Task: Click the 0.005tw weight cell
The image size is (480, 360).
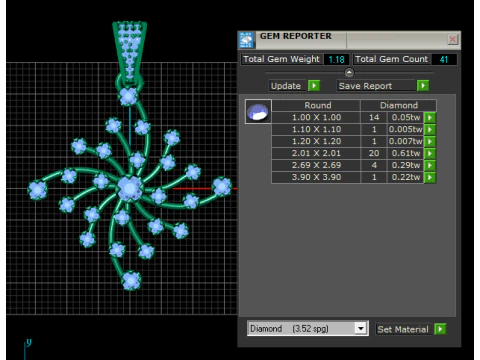Action: pos(405,129)
